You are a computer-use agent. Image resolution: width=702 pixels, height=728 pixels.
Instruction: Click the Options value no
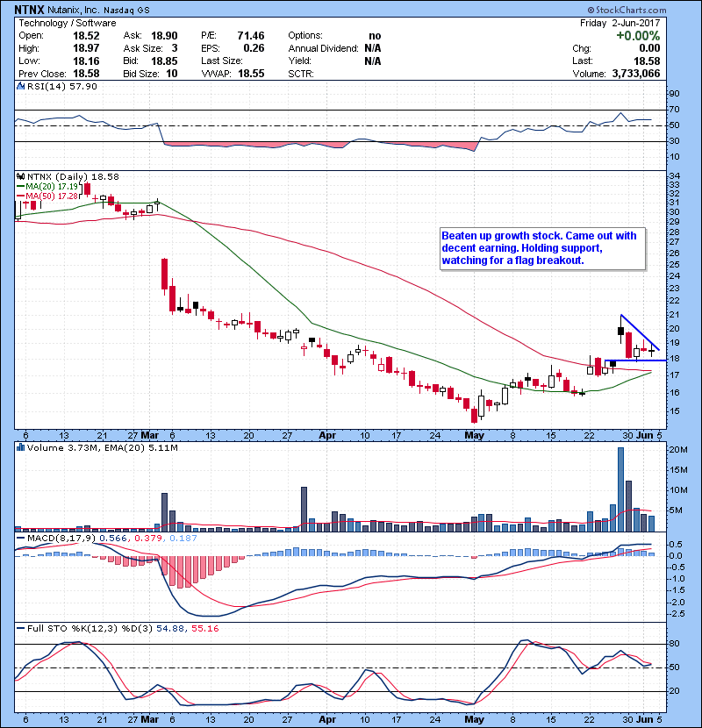(375, 36)
